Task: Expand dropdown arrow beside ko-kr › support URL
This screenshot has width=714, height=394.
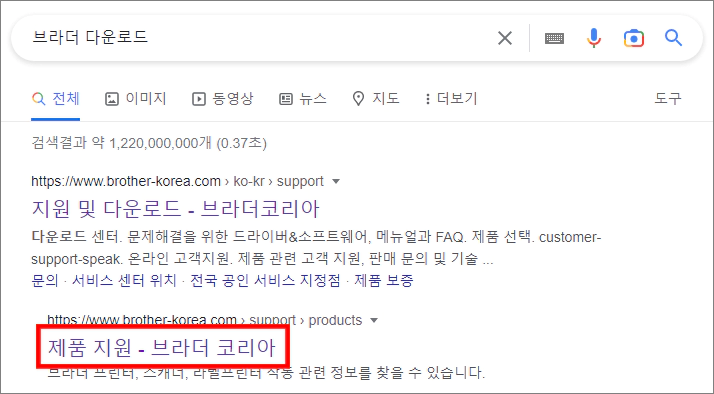Action: point(336,181)
